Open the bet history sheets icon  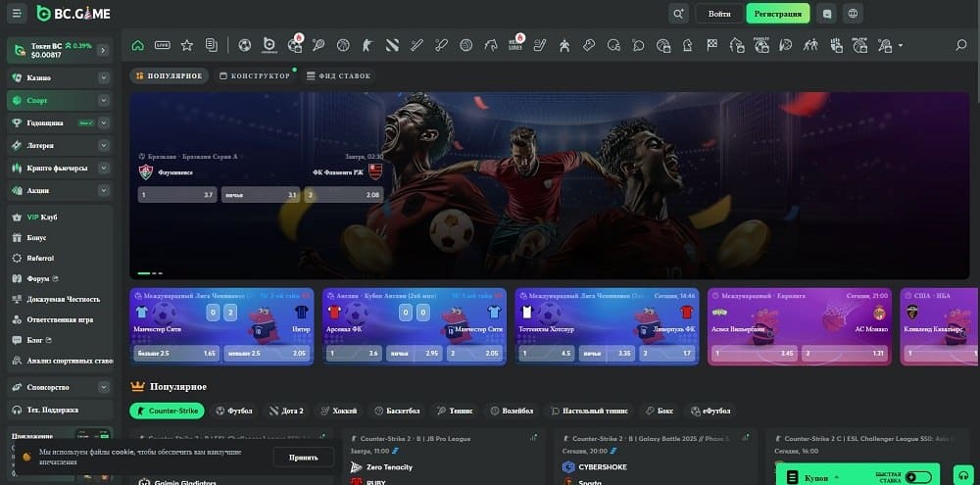[x=212, y=45]
